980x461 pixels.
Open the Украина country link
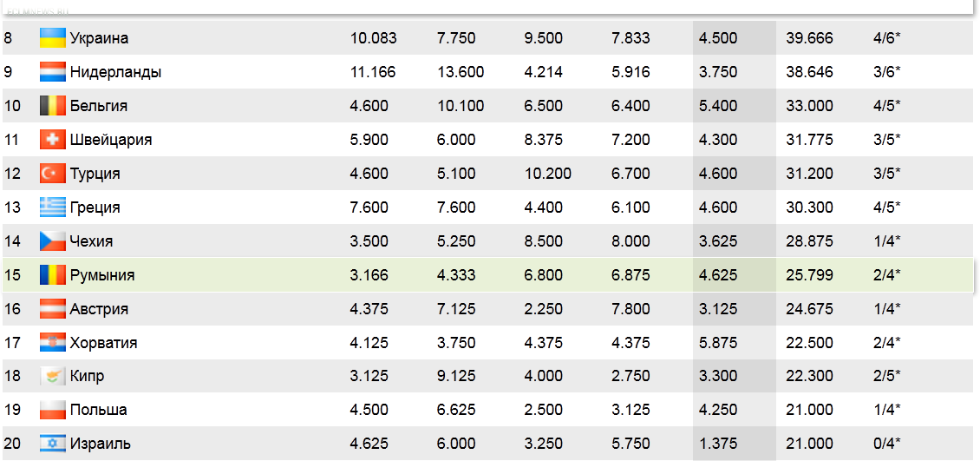click(99, 38)
